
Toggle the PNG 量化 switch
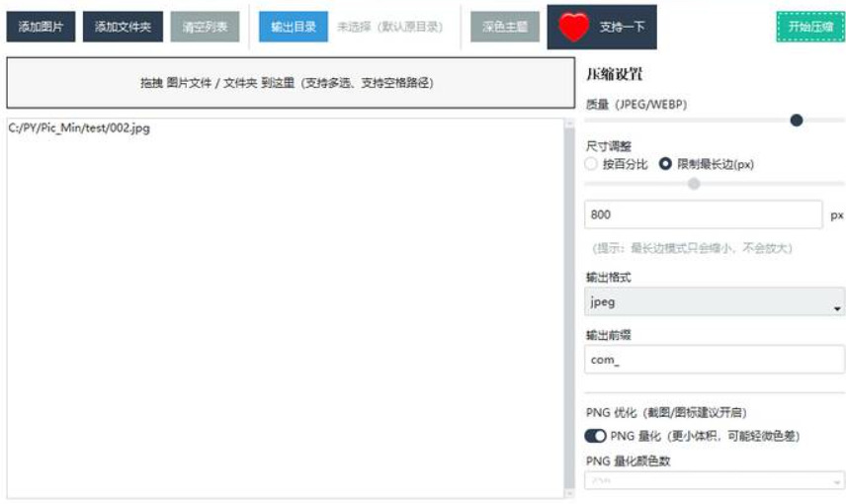tap(596, 436)
